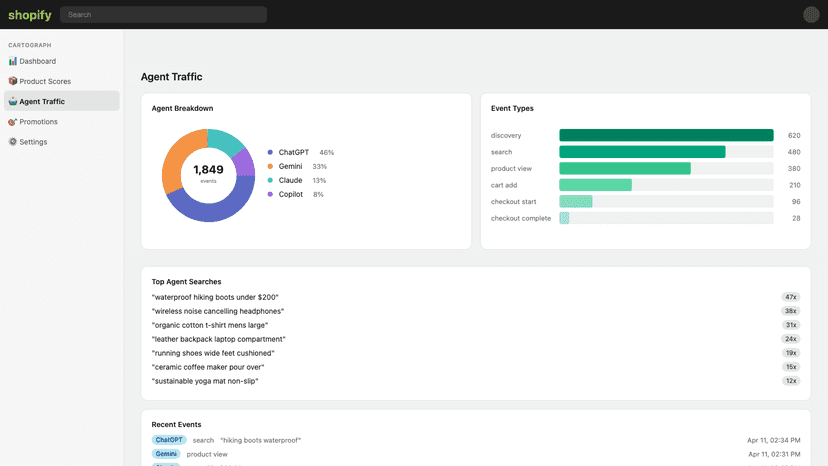Click the CARTOGRAPH sidebar section label

pos(30,45)
